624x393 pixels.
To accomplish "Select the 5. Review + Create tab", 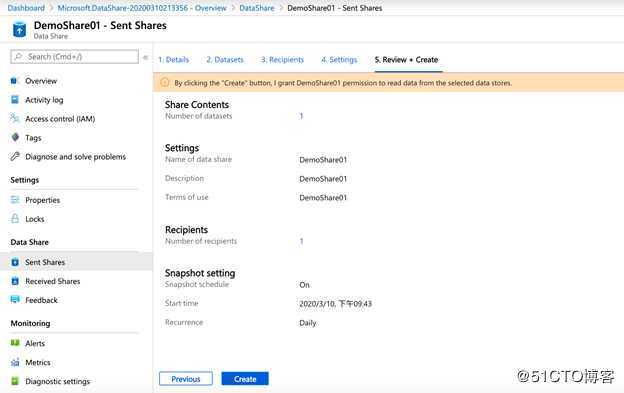I will click(x=406, y=60).
